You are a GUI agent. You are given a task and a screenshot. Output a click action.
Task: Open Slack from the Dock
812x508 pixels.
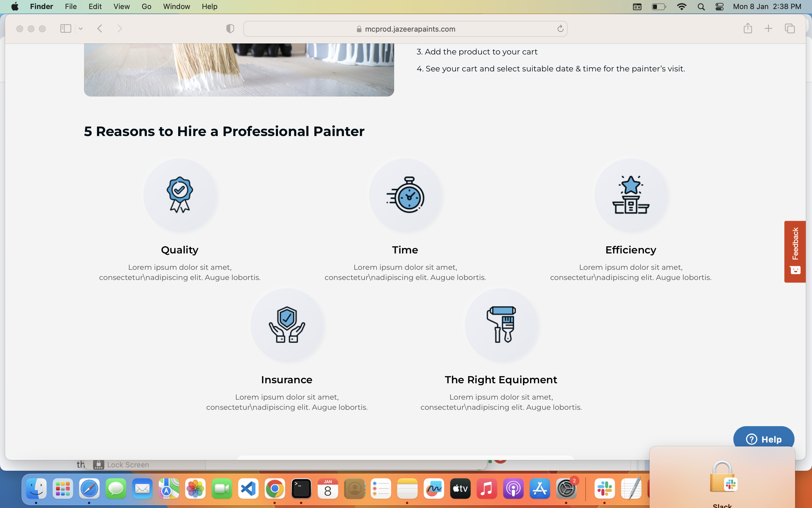click(x=605, y=489)
